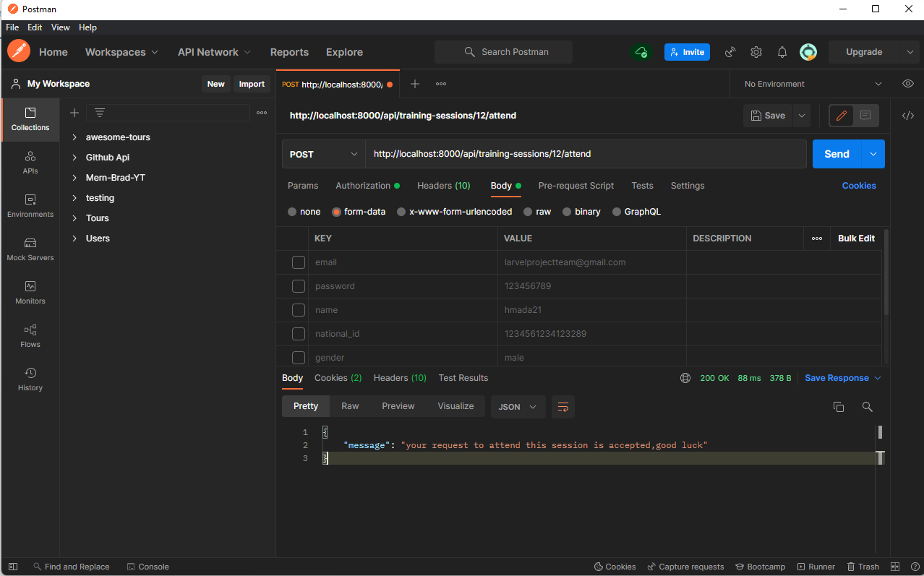Open the settings gear icon

756,51
